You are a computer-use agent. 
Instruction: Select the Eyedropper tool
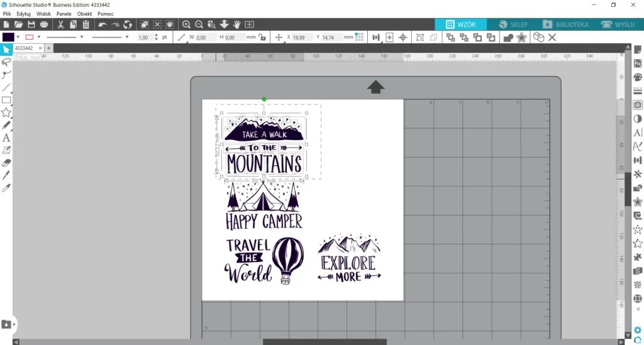[6, 189]
